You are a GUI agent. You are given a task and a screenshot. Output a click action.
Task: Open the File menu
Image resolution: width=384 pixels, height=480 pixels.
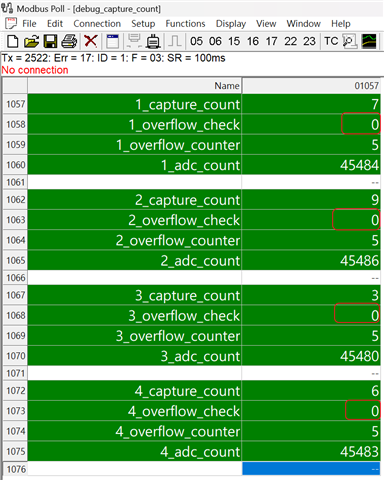pyautogui.click(x=29, y=24)
